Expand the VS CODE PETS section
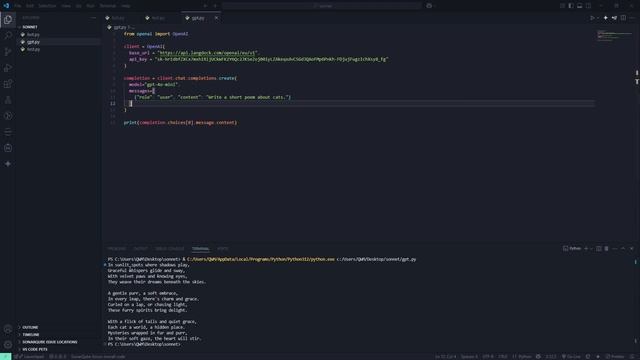Viewport: 640px width, 360px height. tap(58, 349)
